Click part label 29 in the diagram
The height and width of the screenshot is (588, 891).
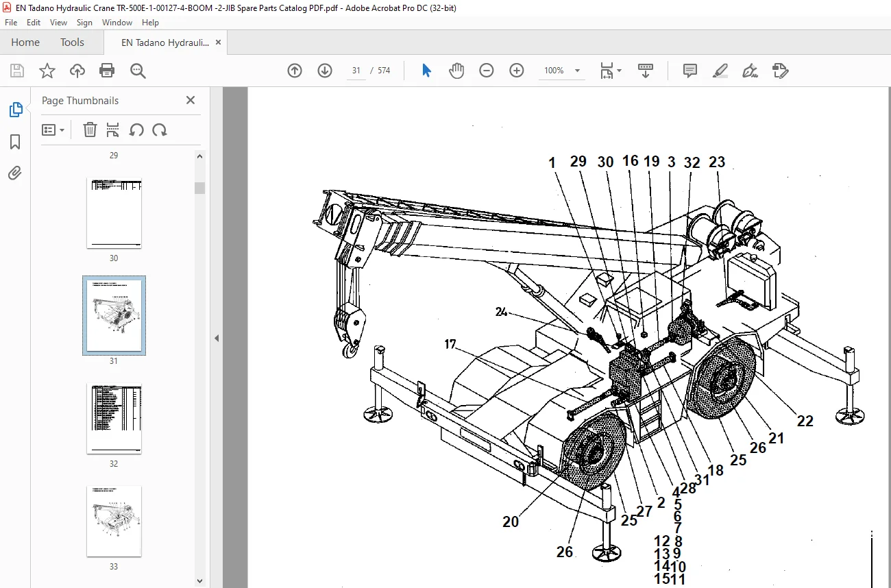(578, 161)
